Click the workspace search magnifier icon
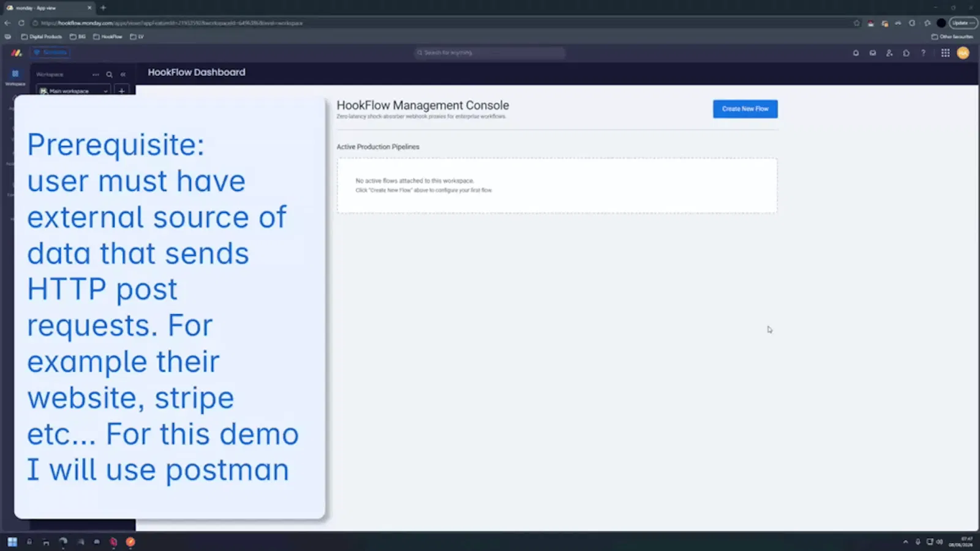Screen dimensions: 980x551 109,74
